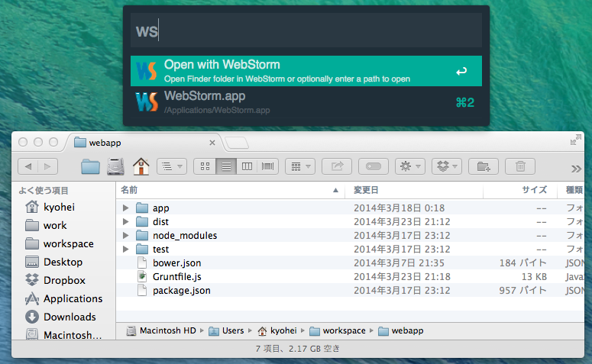Click webapp in the path bar
The height and width of the screenshot is (364, 592).
tap(400, 331)
